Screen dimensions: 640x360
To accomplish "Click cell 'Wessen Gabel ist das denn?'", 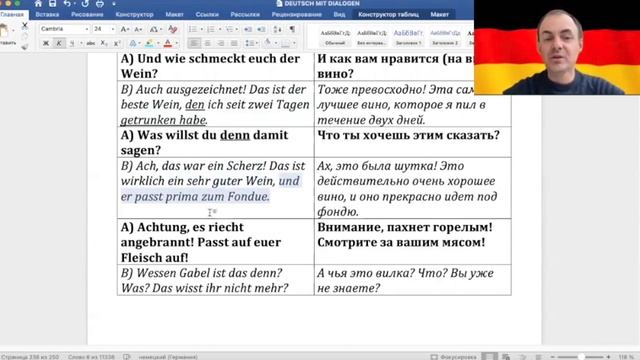I will tap(216, 280).
